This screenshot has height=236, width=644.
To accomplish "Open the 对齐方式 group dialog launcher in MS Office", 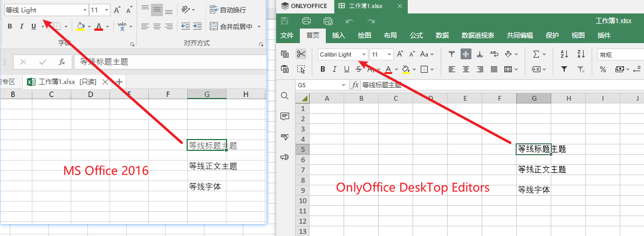I will coord(262,44).
